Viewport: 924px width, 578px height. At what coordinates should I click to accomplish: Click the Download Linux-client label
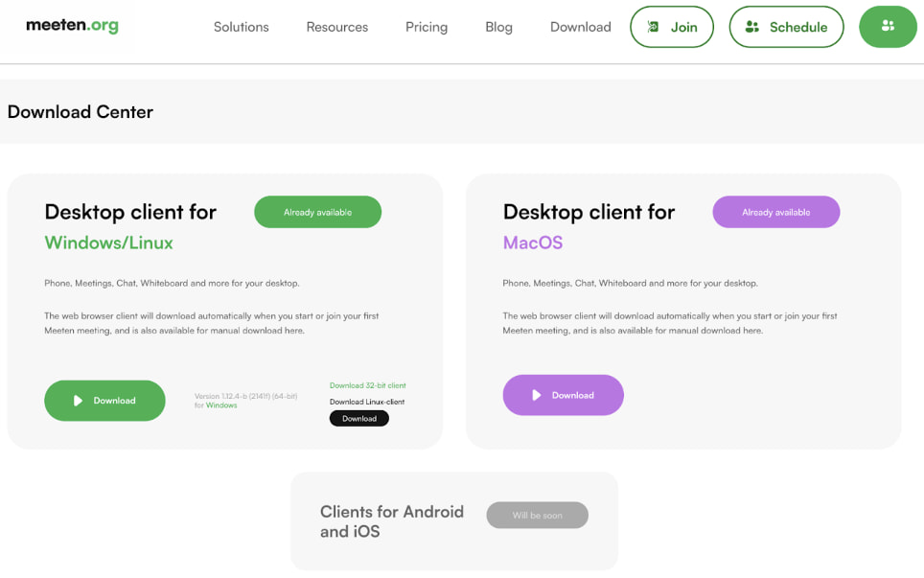pos(367,402)
